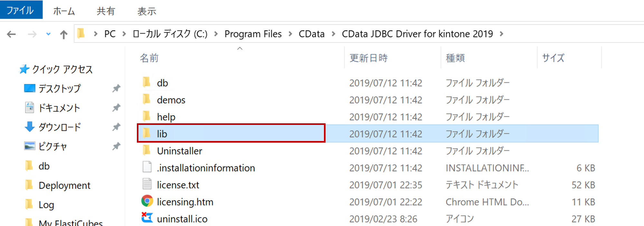This screenshot has height=226, width=644.
Task: Select クイック アクセス in the navigation pane
Action: click(62, 69)
